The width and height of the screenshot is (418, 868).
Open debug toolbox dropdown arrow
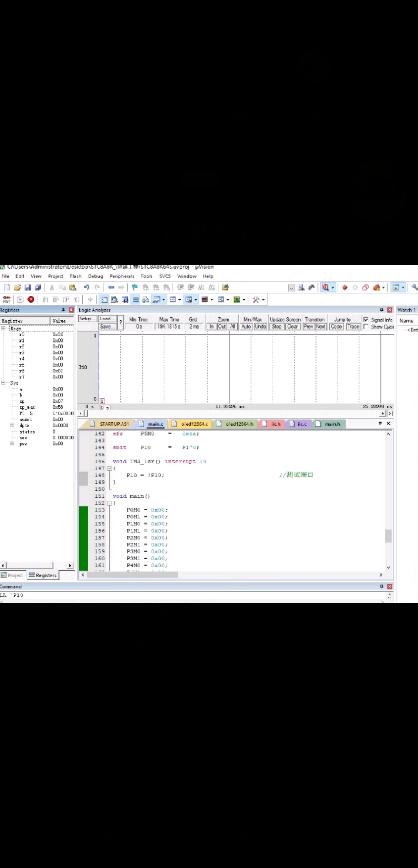[x=263, y=300]
